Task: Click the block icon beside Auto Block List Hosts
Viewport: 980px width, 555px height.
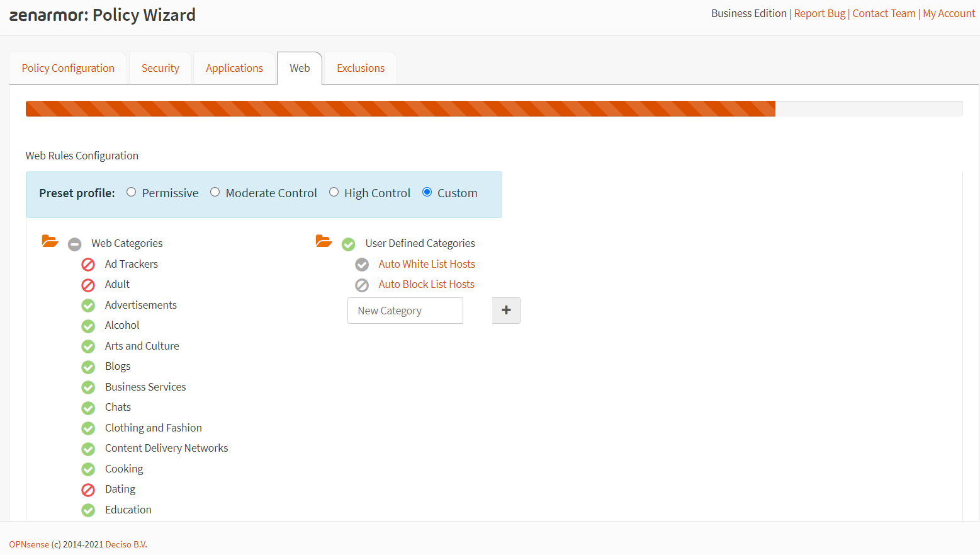Action: pyautogui.click(x=361, y=285)
